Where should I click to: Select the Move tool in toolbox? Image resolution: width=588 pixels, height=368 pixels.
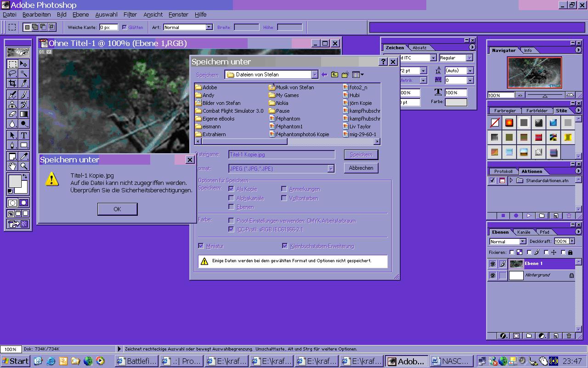[24, 64]
